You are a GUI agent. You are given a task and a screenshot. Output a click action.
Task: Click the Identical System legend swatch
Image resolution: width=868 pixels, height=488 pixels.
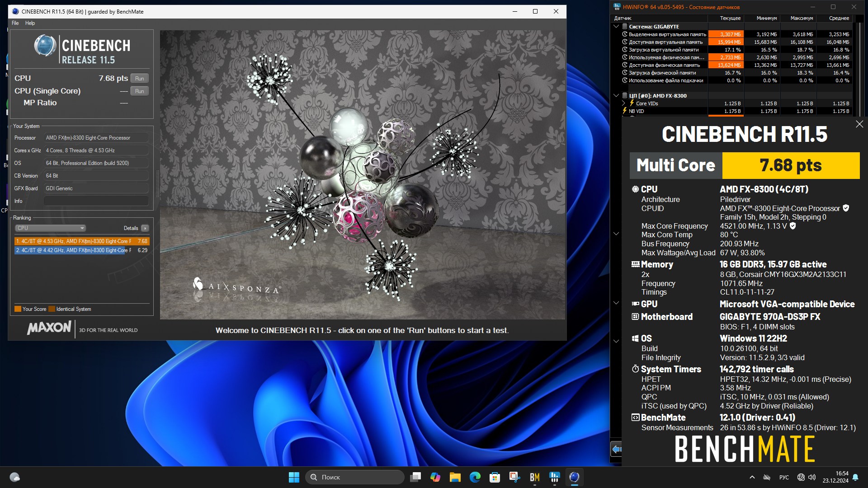(x=52, y=309)
